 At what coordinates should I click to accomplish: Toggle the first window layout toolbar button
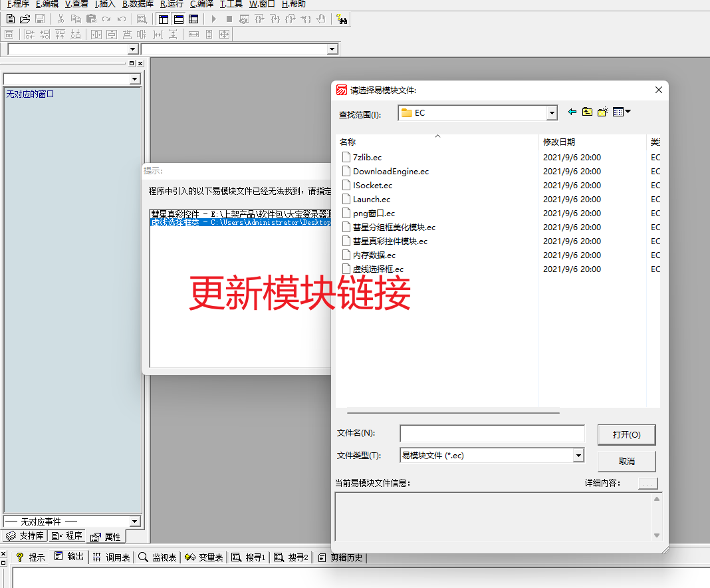coord(164,19)
